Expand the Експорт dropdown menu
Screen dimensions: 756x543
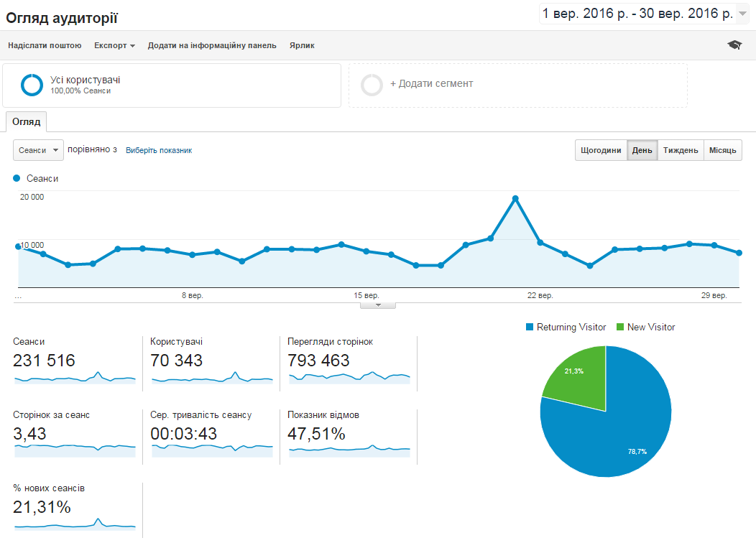pos(114,45)
